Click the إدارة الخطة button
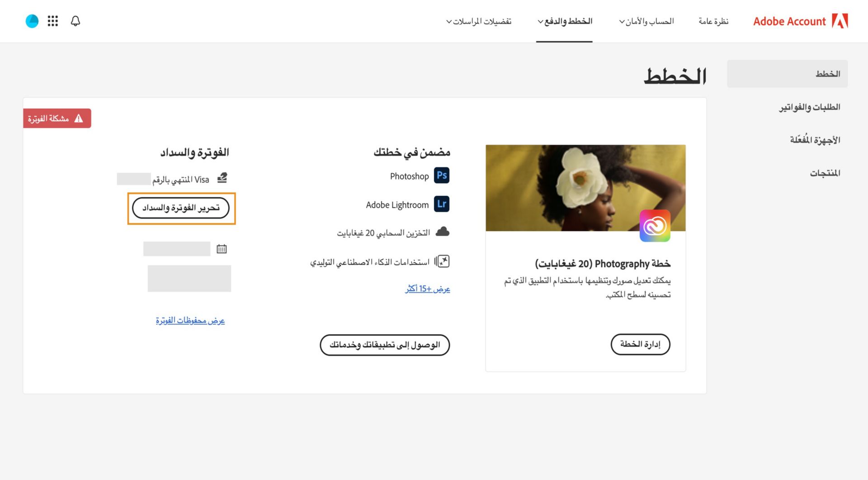 [x=640, y=344]
